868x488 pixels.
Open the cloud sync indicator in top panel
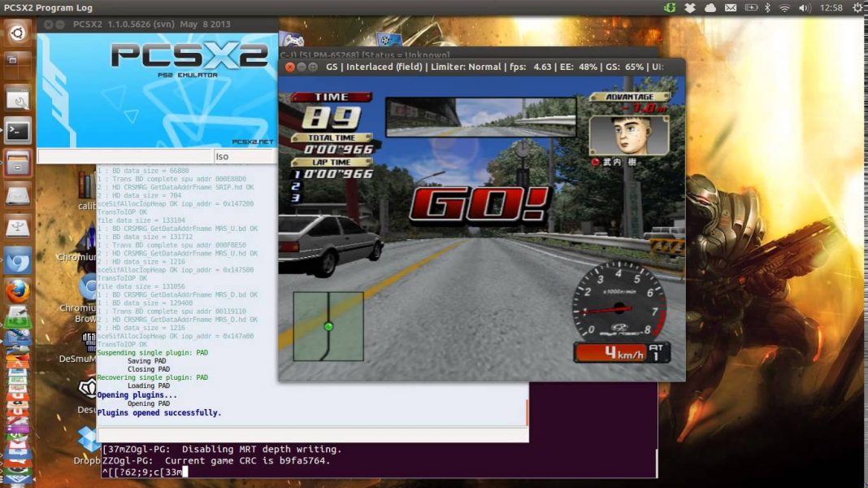710,8
